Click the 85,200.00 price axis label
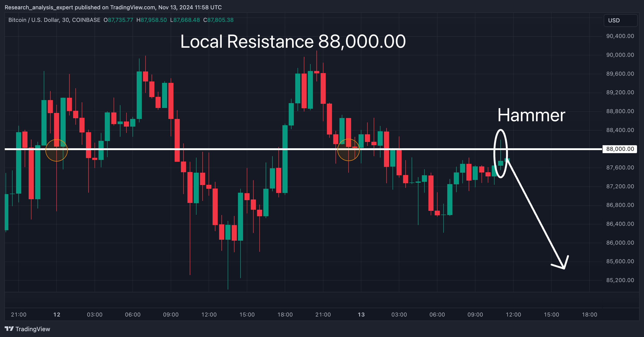The image size is (644, 337). 620,280
